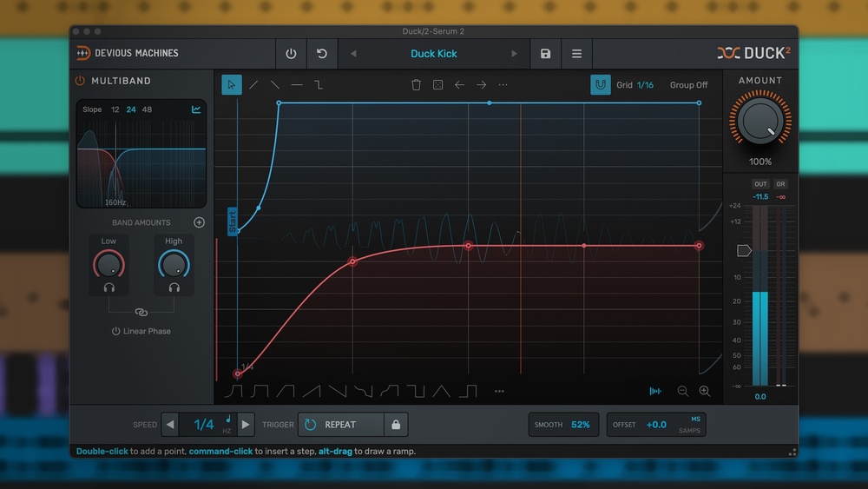Open the hamburger main menu
868x489 pixels.
pyautogui.click(x=576, y=54)
